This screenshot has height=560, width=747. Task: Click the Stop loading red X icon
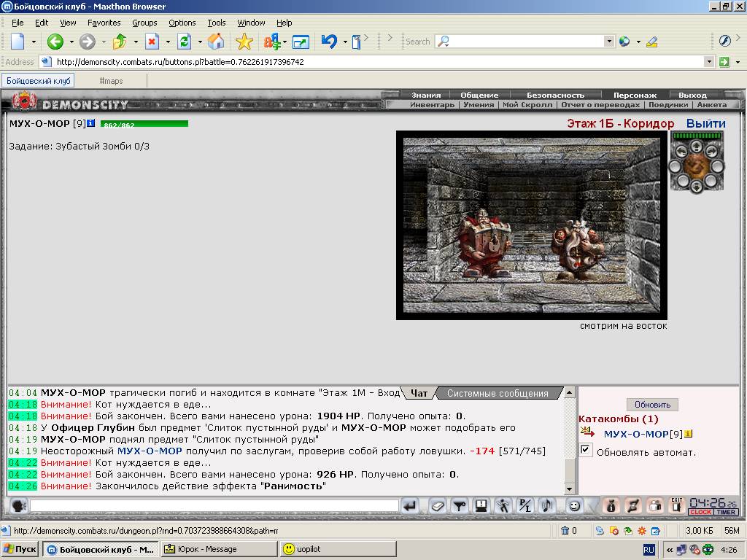click(152, 42)
